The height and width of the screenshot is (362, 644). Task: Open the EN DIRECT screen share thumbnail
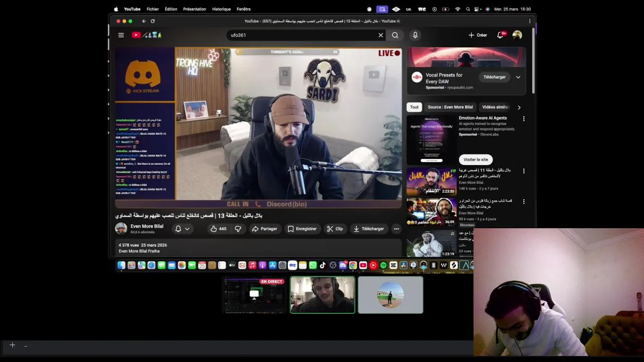coord(254,295)
